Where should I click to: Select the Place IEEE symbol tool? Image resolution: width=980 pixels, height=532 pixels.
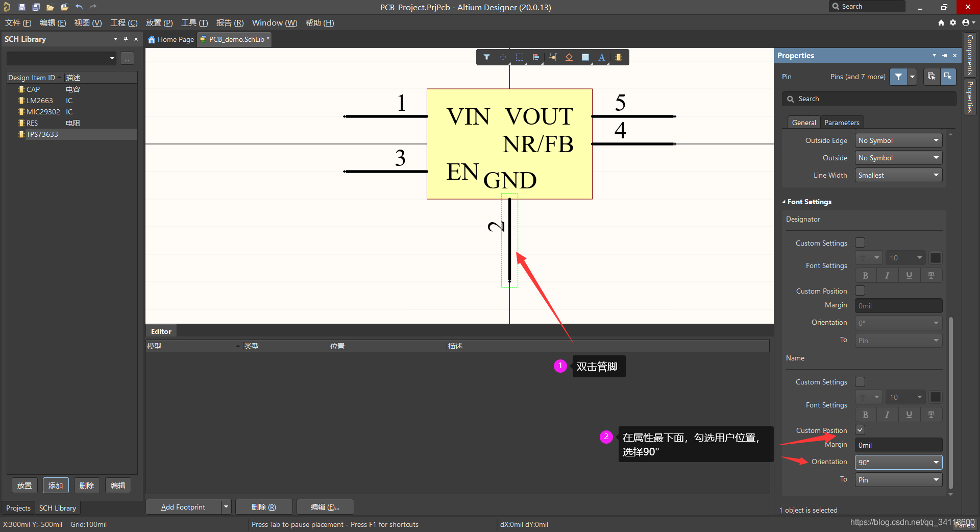[569, 57]
